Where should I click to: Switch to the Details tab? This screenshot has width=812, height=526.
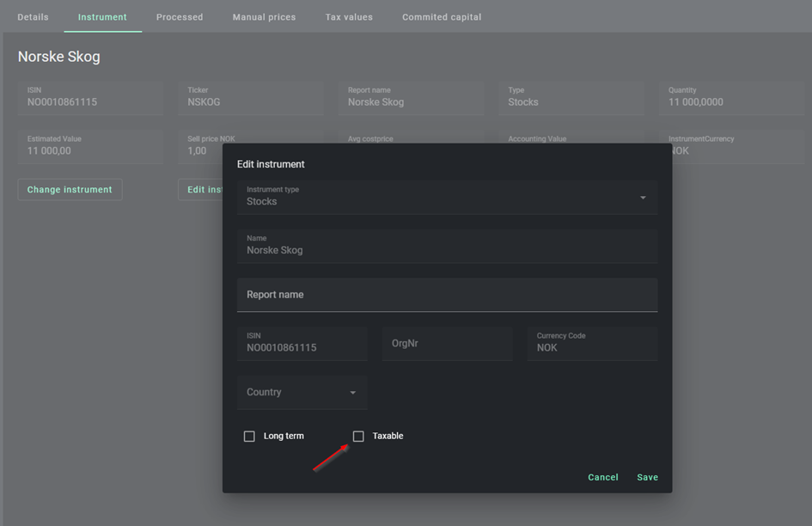pyautogui.click(x=33, y=17)
